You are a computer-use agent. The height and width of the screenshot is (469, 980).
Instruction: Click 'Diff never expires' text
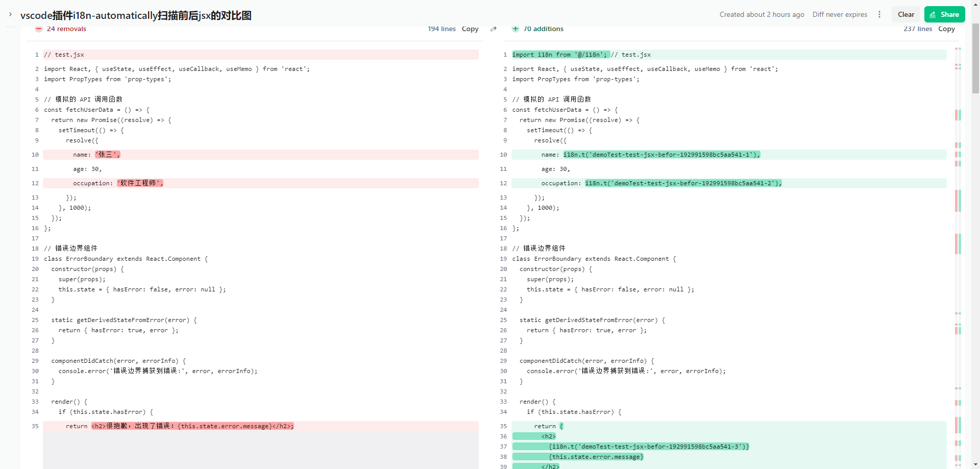(x=840, y=14)
